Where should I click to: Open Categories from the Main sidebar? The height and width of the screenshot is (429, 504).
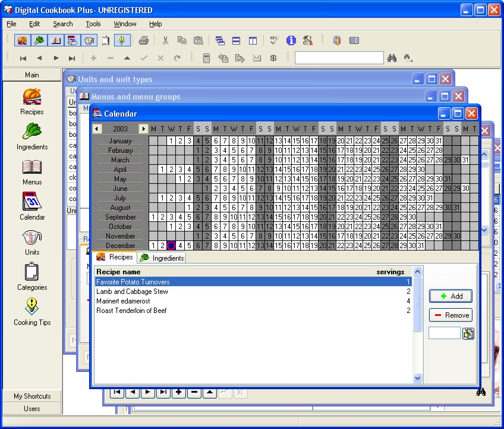tap(32, 277)
